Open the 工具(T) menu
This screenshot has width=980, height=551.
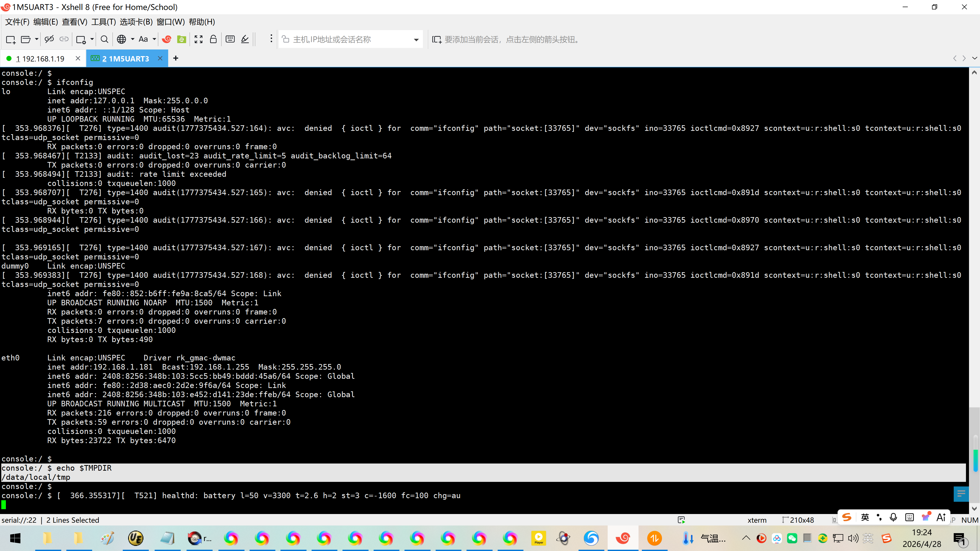coord(103,22)
